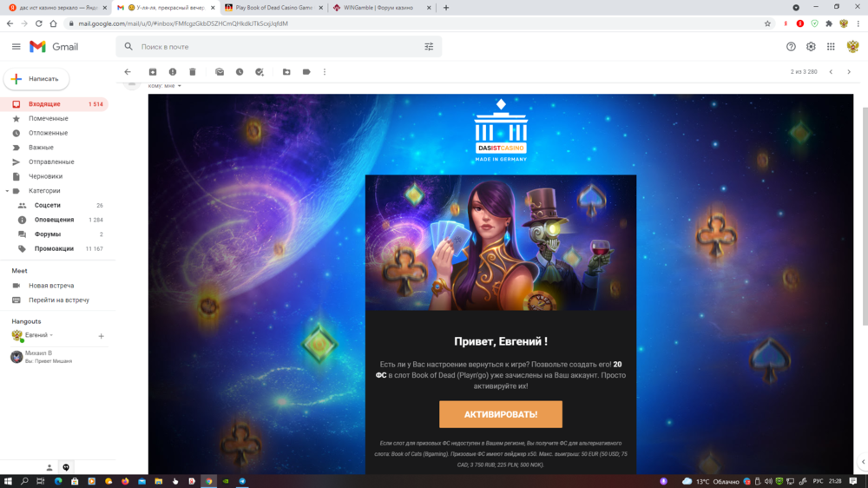
Task: Delete the email with trash icon
Action: pos(193,72)
